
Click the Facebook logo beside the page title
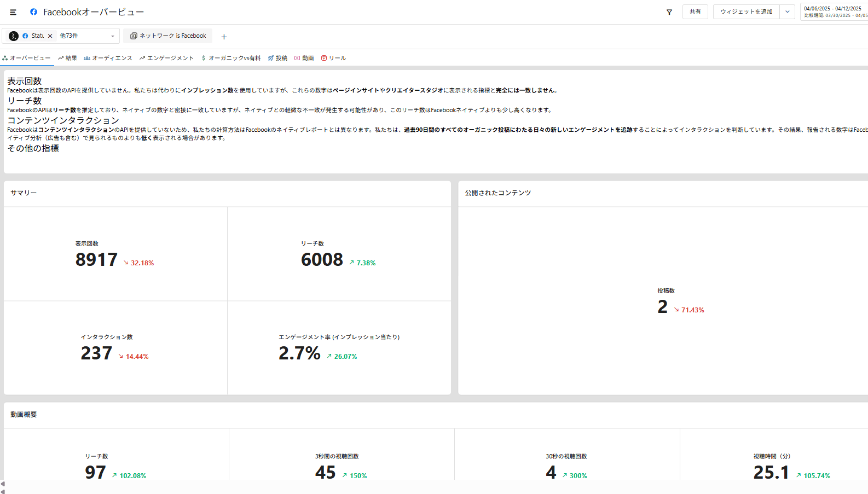point(33,11)
